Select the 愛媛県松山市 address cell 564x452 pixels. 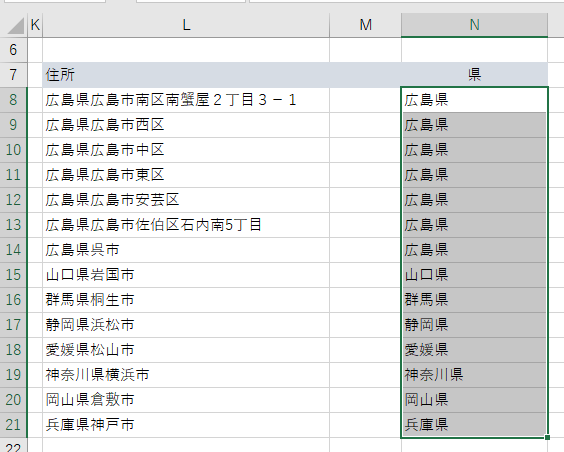186,350
